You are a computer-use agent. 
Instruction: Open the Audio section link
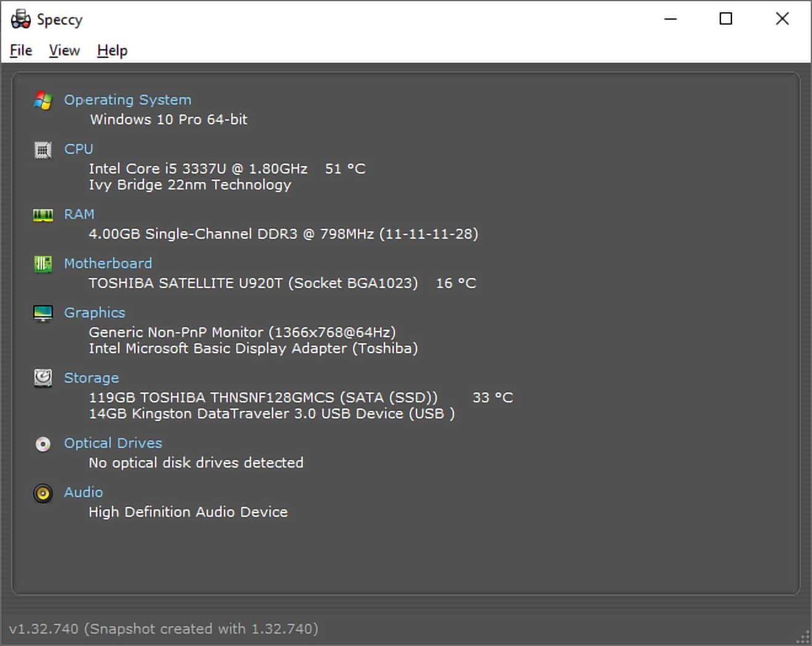83,492
